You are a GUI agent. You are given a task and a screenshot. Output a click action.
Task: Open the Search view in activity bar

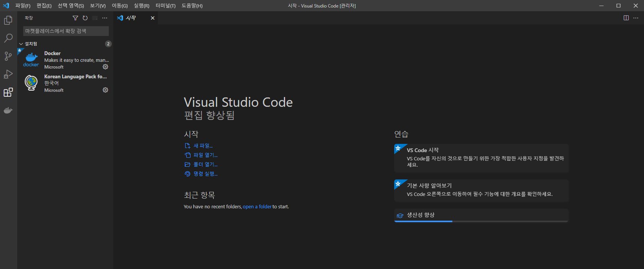pyautogui.click(x=8, y=38)
